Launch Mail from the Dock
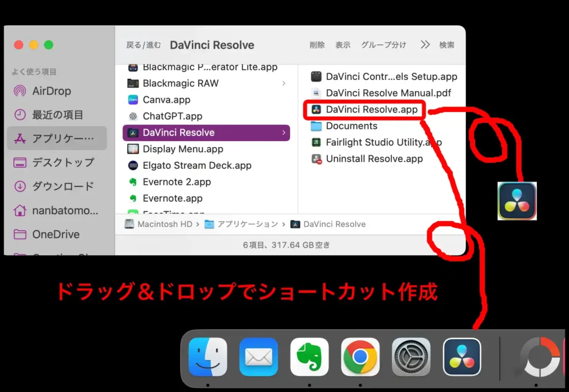This screenshot has height=392, width=569. point(258,357)
